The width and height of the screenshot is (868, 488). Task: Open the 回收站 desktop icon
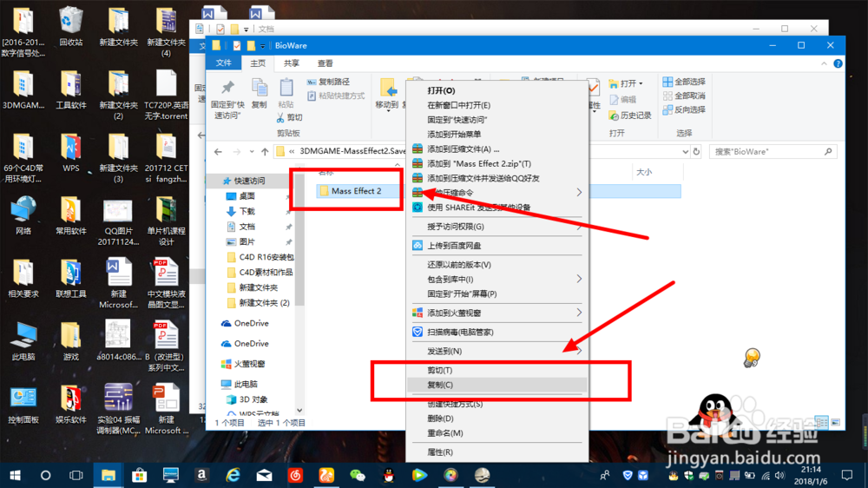click(71, 26)
